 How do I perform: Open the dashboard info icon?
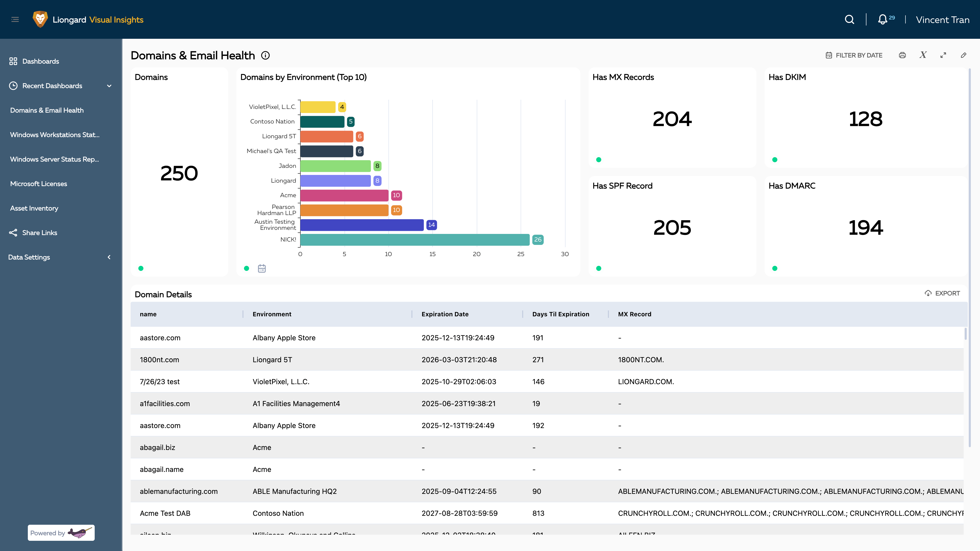point(265,56)
